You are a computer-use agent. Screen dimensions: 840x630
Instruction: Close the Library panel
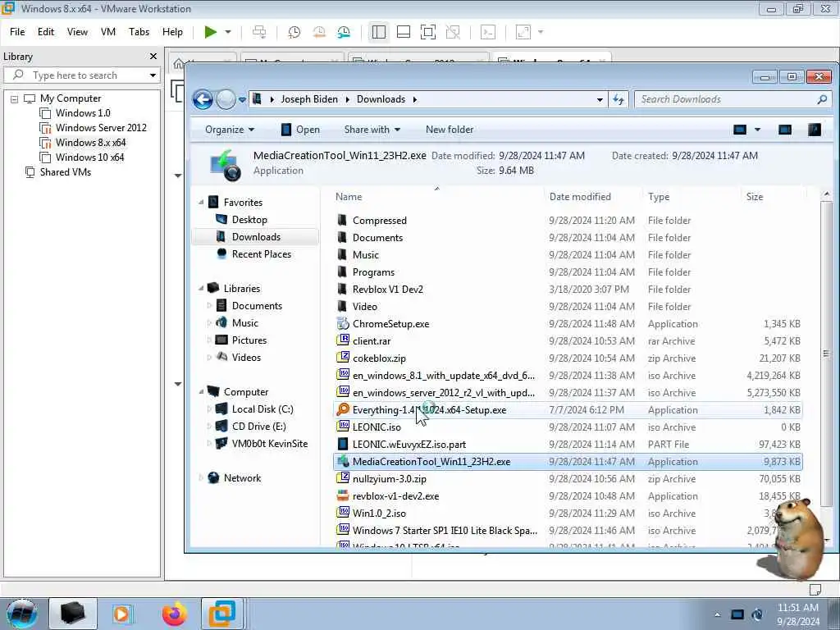153,57
